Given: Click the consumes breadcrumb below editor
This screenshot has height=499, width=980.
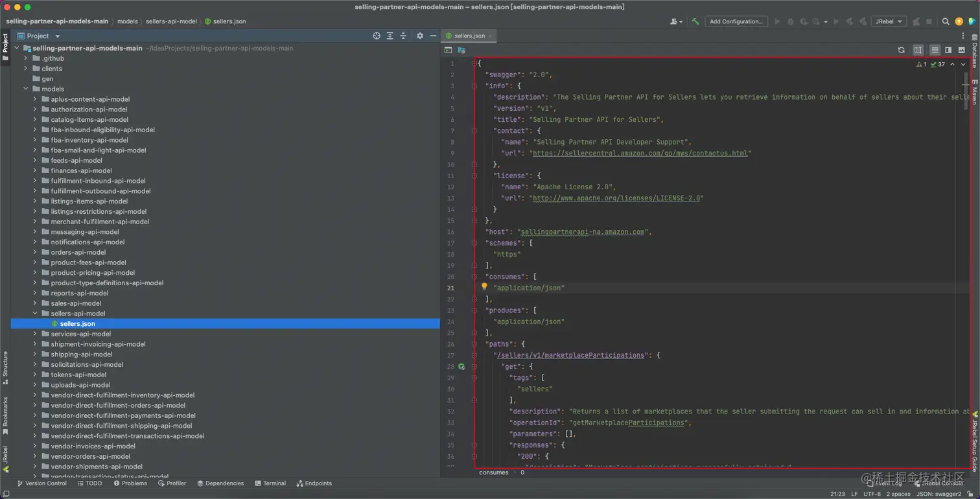Looking at the screenshot, I should pos(494,472).
